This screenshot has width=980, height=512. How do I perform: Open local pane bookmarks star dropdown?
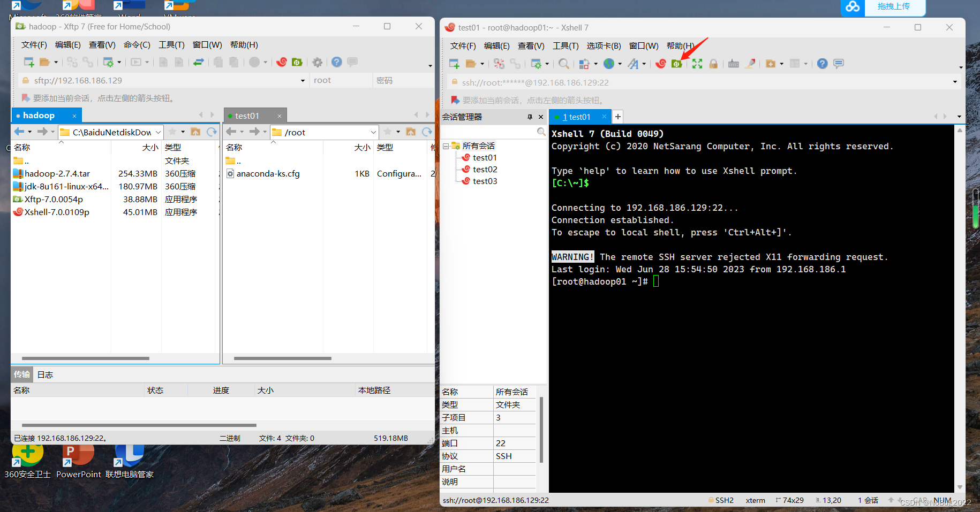[x=183, y=132]
